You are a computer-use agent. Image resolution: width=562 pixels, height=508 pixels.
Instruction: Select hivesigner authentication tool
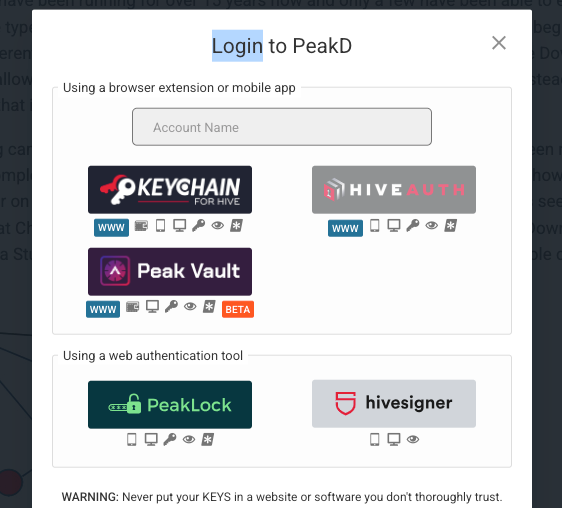point(394,404)
